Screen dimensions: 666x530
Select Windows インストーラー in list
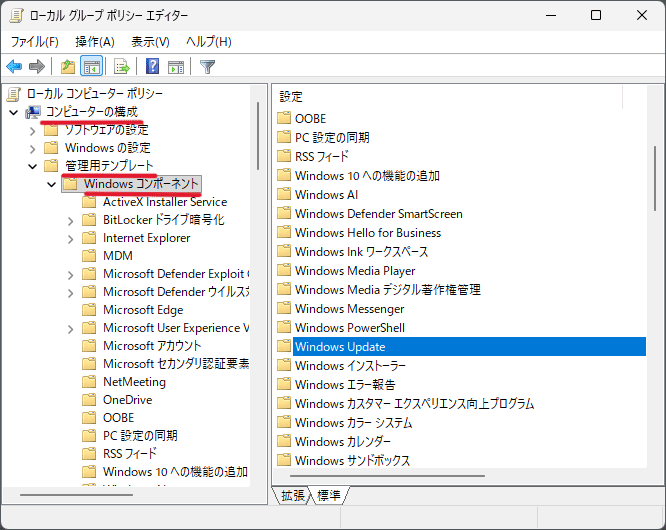[x=350, y=366]
